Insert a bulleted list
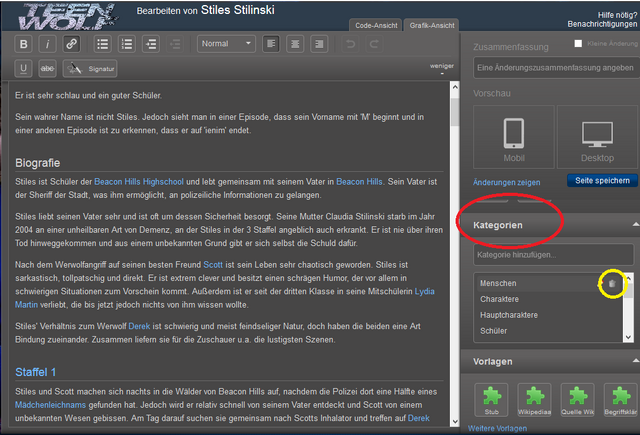Image resolution: width=640 pixels, height=435 pixels. [102, 44]
